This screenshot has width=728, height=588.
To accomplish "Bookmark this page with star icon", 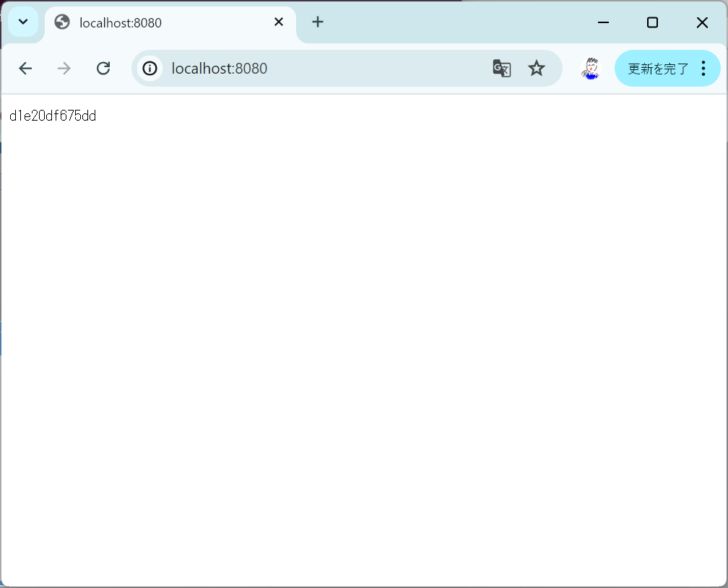I will coord(536,69).
